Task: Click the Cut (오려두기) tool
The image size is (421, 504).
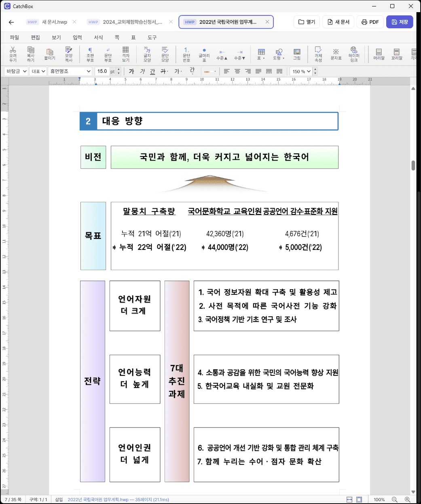Action: [x=13, y=54]
